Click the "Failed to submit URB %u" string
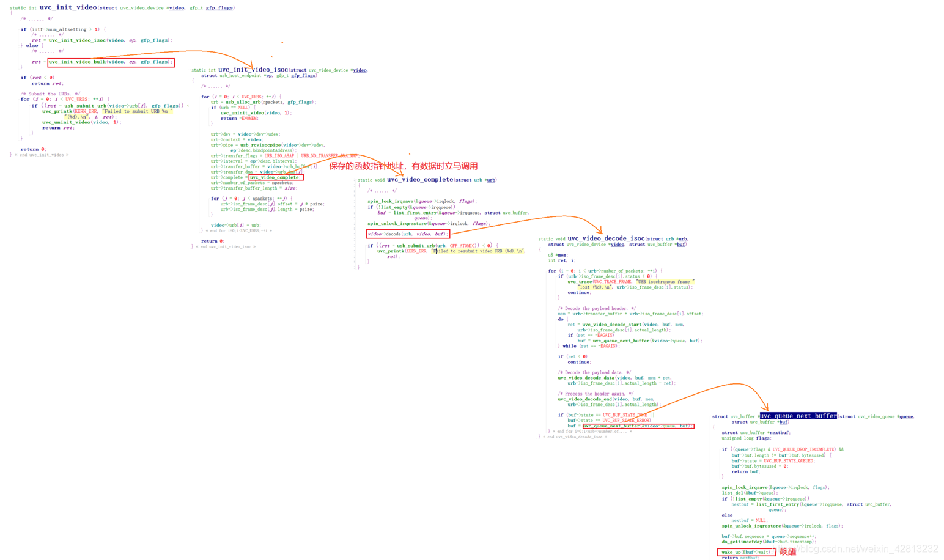944x560 pixels. 137,111
